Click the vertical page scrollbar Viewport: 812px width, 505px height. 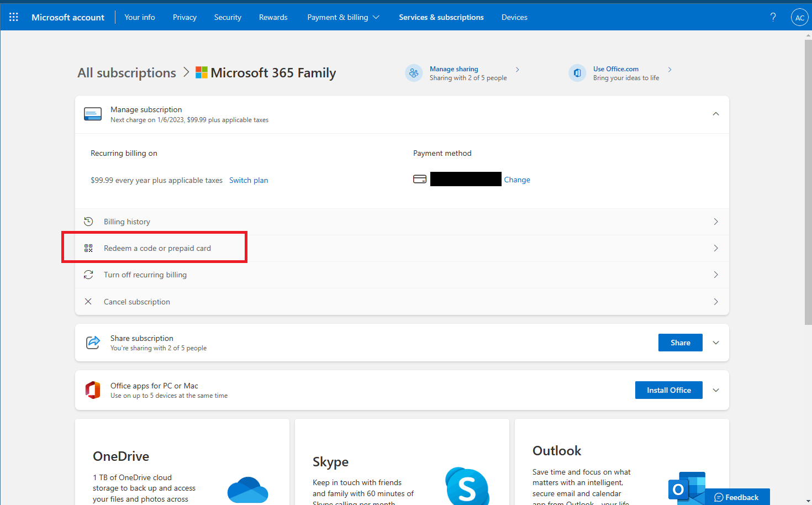pyautogui.click(x=808, y=182)
